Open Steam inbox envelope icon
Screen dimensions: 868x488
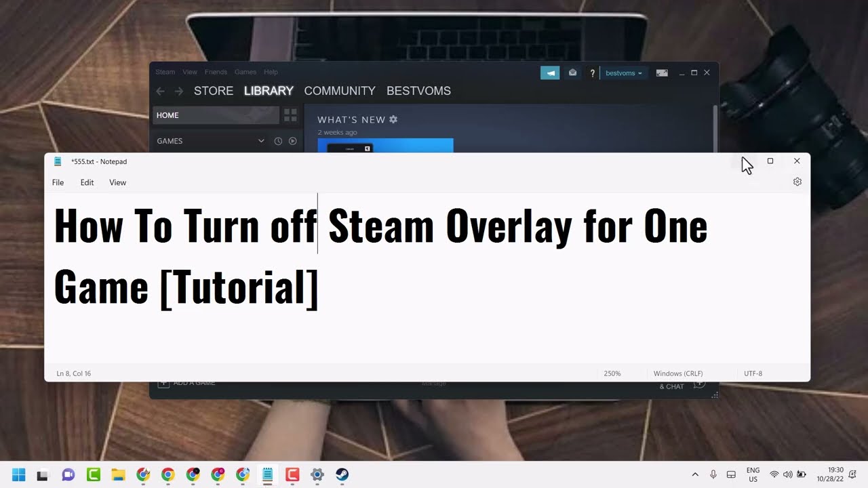[572, 73]
